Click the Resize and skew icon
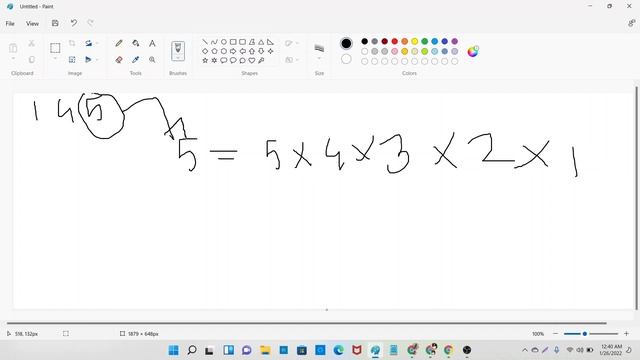640x360 pixels. [x=72, y=60]
